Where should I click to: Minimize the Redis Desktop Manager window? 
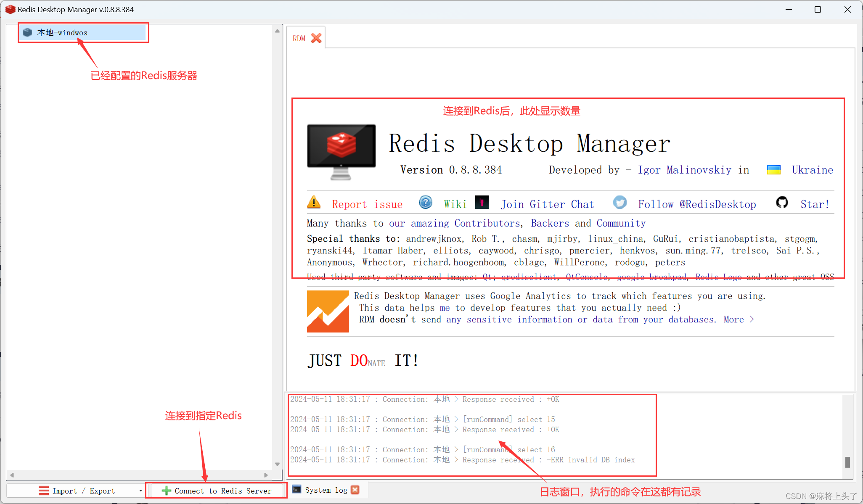pyautogui.click(x=789, y=9)
